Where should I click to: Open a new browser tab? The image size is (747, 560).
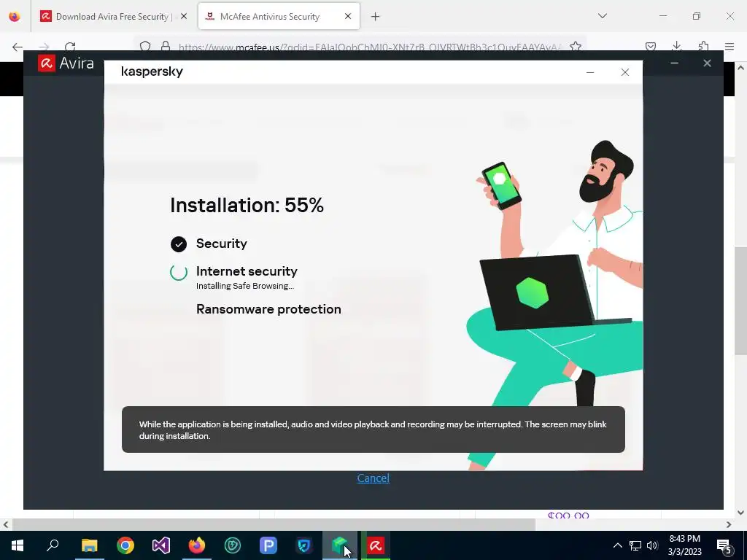click(376, 17)
